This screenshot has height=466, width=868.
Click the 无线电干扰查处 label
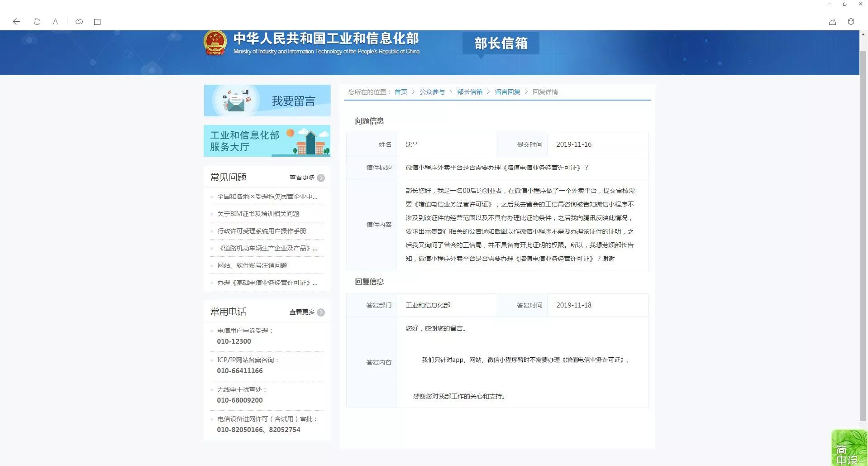tap(242, 389)
